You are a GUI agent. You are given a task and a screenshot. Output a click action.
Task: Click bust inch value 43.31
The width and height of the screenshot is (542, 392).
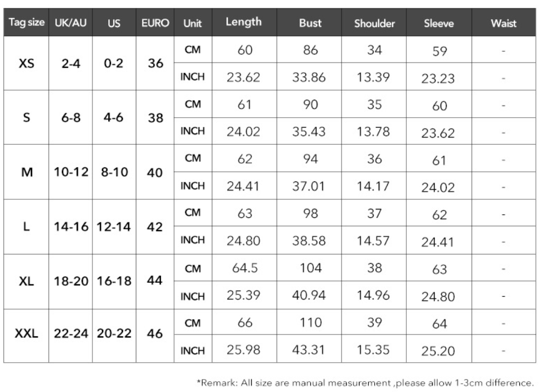(309, 350)
